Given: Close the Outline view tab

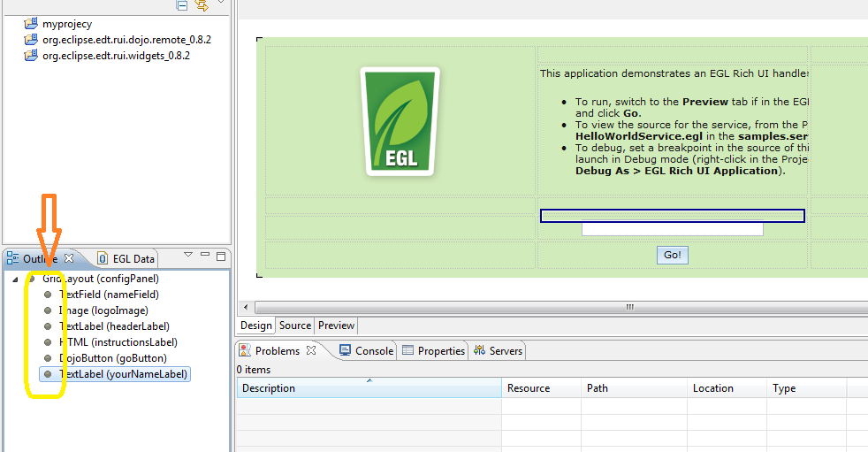Looking at the screenshot, I should click(x=69, y=258).
